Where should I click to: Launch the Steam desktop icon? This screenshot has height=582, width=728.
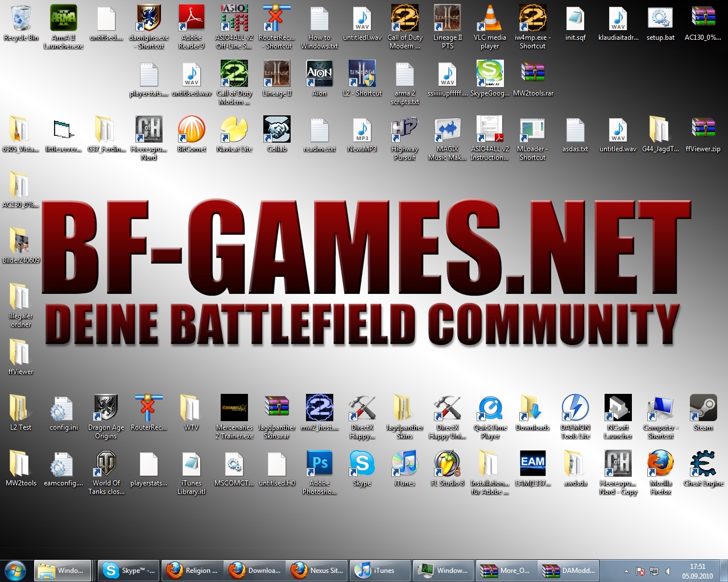tap(703, 409)
